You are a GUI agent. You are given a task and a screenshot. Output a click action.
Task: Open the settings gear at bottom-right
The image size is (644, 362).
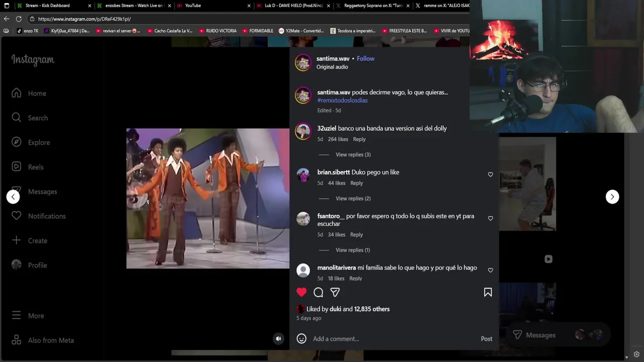pos(637,354)
